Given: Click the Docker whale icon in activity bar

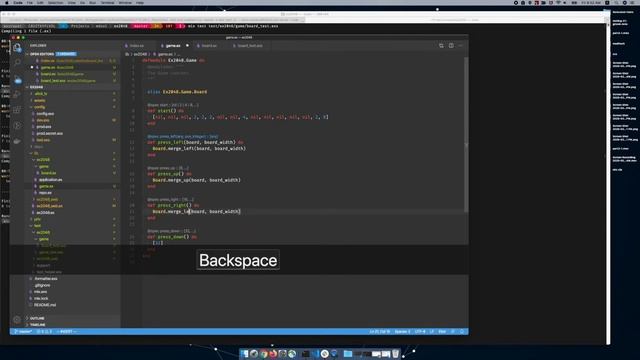Looking at the screenshot, I should 17,141.
